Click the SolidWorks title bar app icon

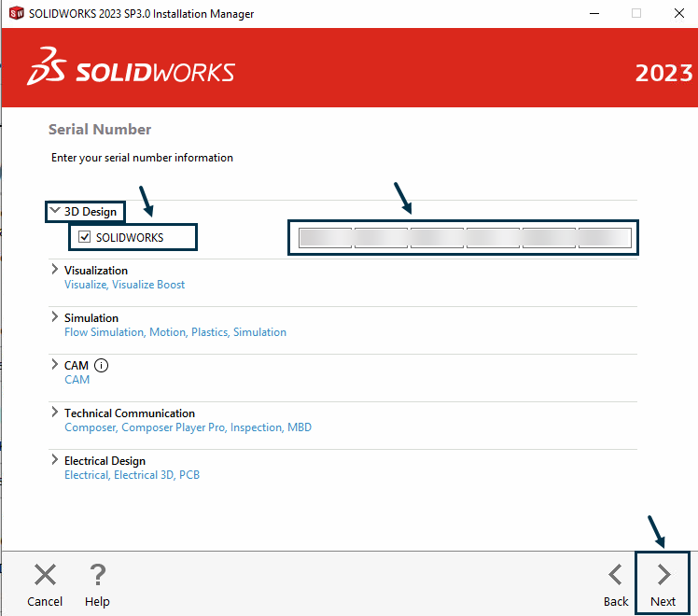17,13
